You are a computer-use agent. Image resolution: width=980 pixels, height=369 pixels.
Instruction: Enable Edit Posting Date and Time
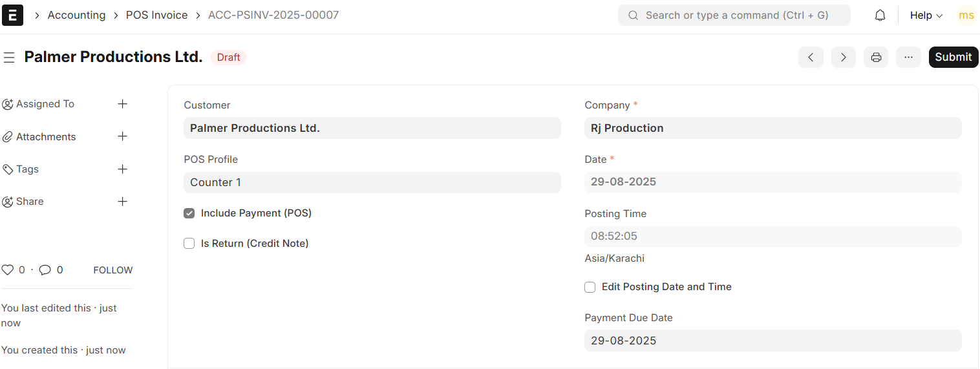(x=590, y=287)
